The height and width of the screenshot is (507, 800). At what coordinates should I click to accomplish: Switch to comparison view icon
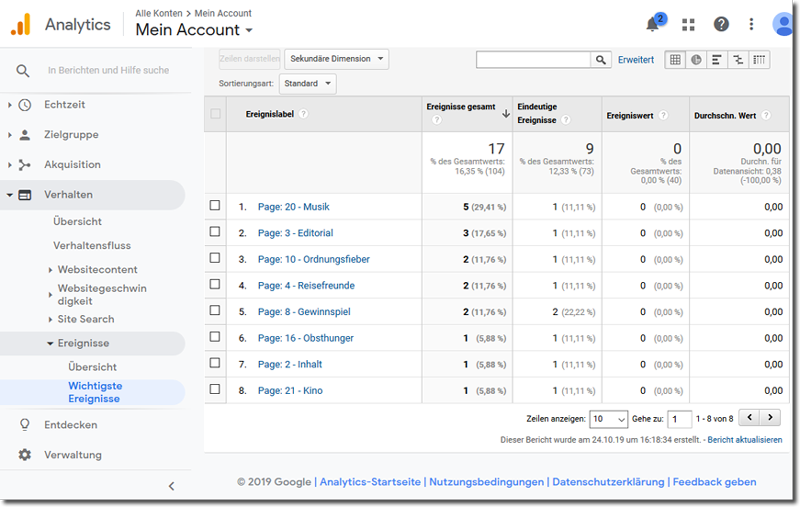click(x=738, y=60)
